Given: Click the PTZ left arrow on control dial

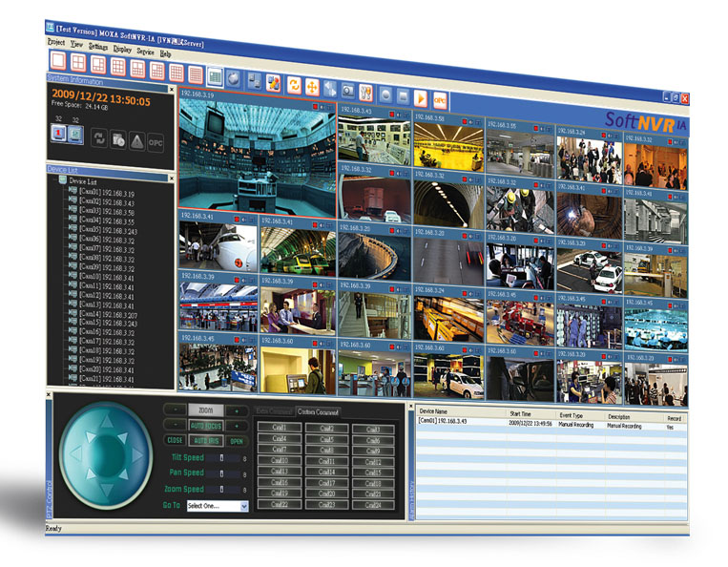Looking at the screenshot, I should tap(76, 453).
